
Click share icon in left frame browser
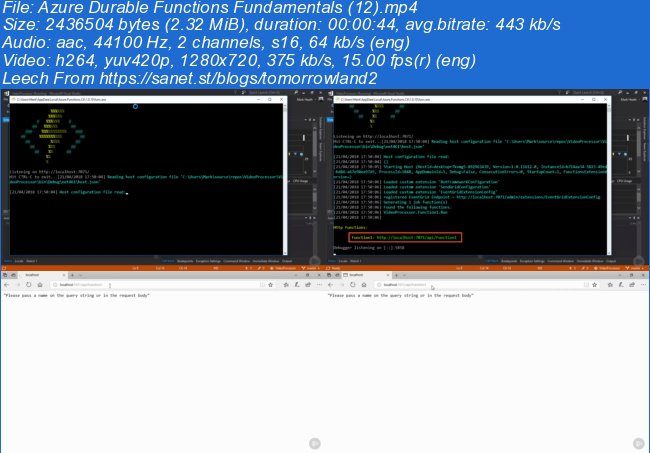pos(308,285)
